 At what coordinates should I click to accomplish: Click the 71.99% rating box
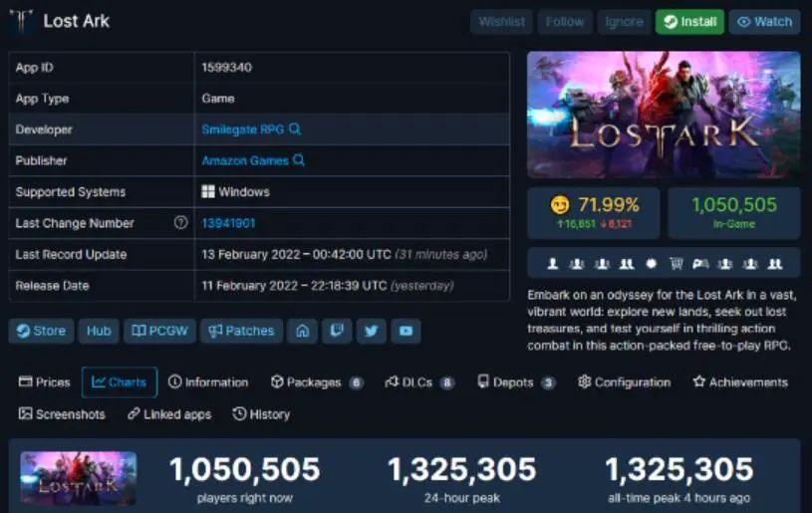point(594,212)
